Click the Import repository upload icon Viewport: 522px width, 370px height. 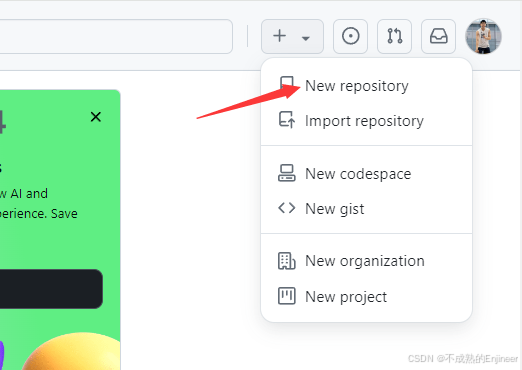[x=287, y=120]
